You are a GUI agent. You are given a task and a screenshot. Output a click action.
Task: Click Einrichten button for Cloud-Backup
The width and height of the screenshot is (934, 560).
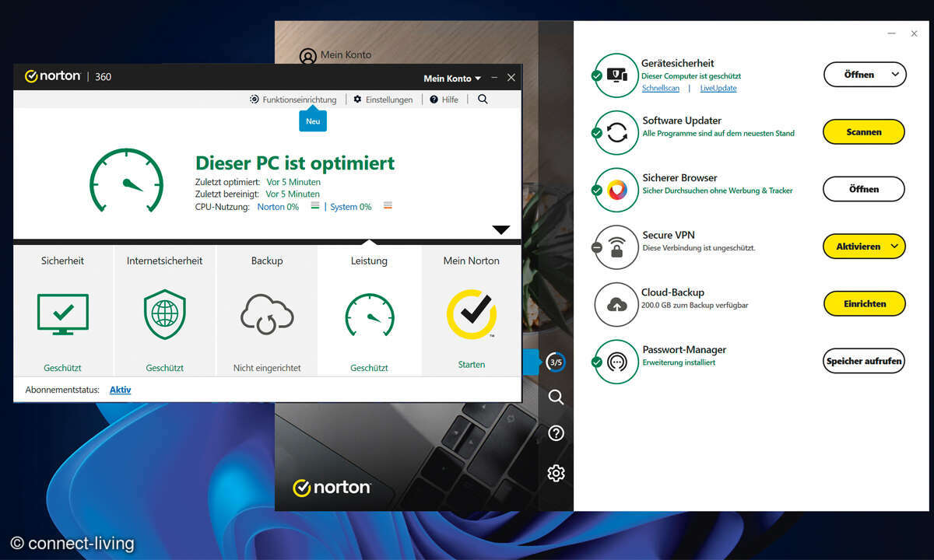point(864,304)
